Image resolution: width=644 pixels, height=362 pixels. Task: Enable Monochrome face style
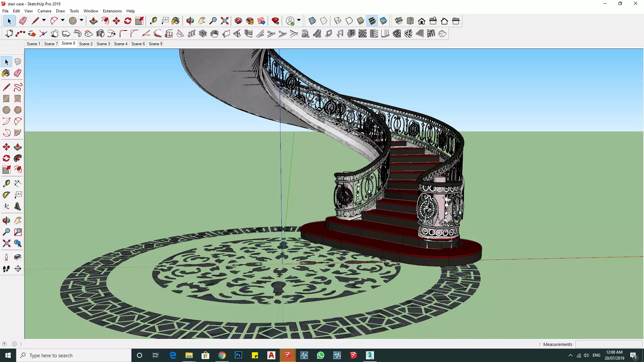[x=383, y=21]
